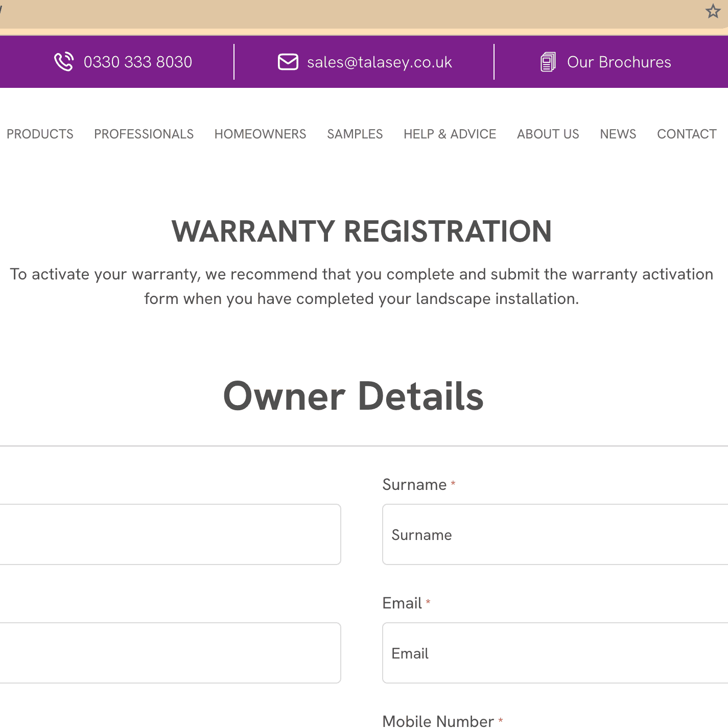Call the 0330 333 8030 number link
Screen dimensions: 728x728
(x=137, y=62)
